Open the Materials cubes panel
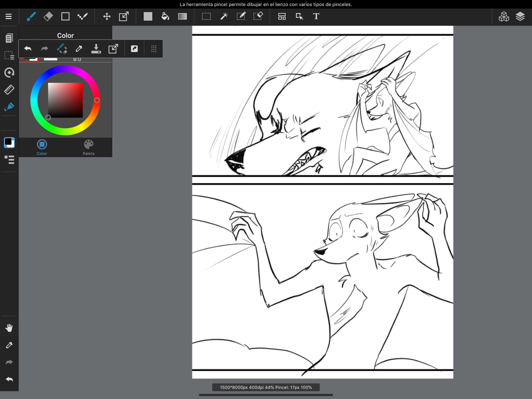Image resolution: width=532 pixels, height=399 pixels. pyautogui.click(x=504, y=16)
